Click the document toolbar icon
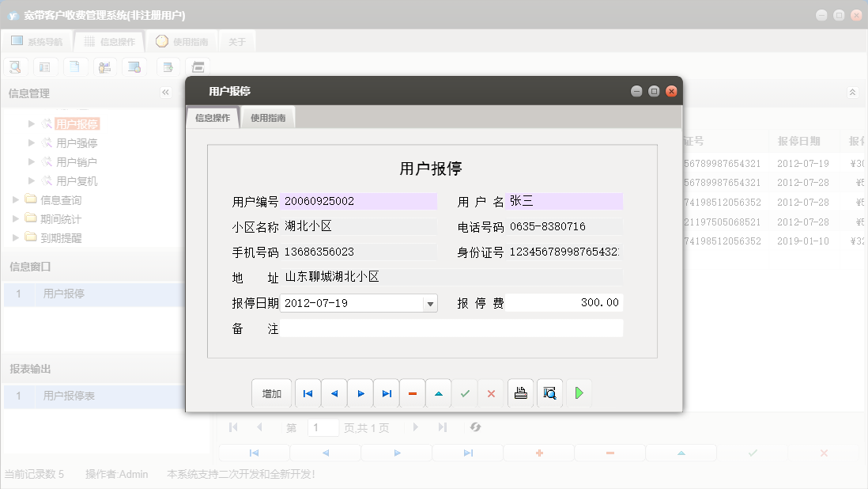Viewport: 868px width, 489px height. [74, 66]
